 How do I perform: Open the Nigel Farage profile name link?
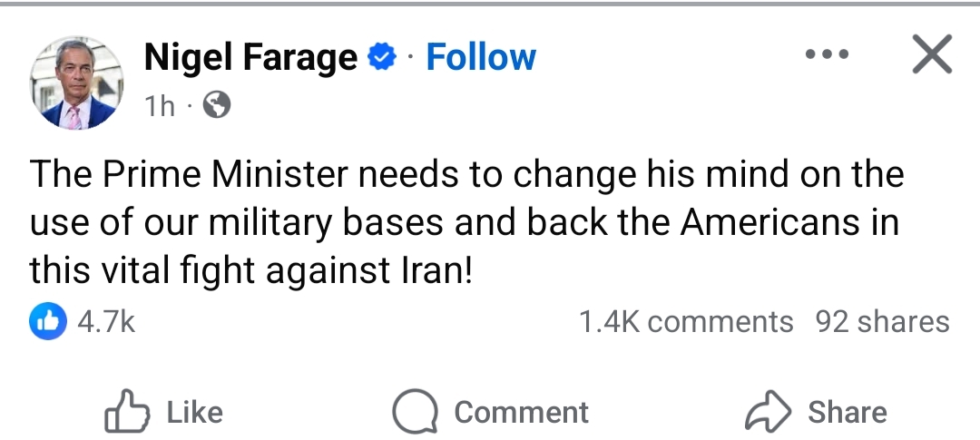click(250, 59)
